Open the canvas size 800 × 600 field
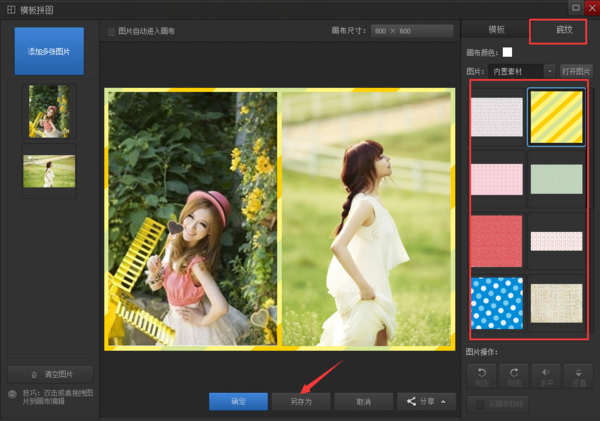The width and height of the screenshot is (600, 421). tap(412, 31)
